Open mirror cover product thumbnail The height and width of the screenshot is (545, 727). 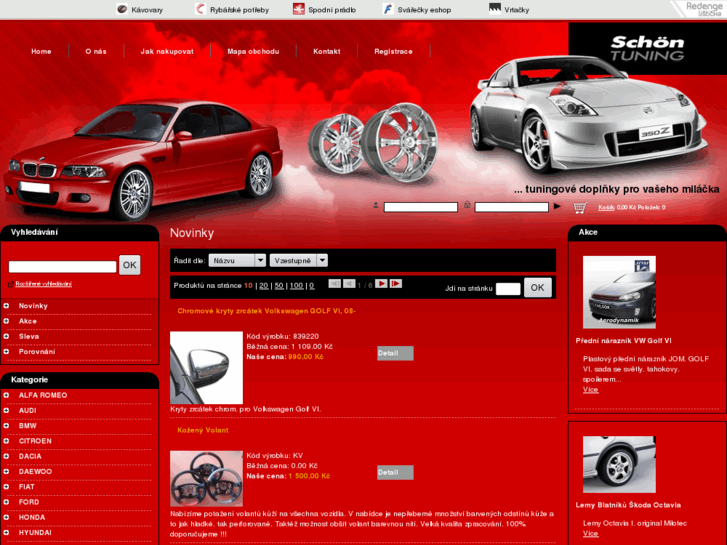pos(206,368)
